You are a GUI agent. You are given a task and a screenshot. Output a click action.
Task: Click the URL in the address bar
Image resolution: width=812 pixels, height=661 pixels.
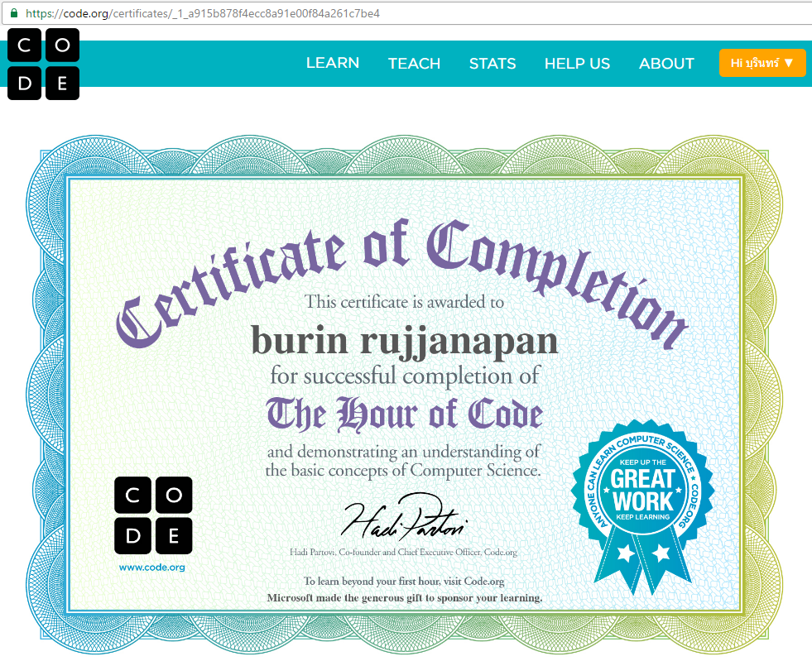pyautogui.click(x=203, y=13)
